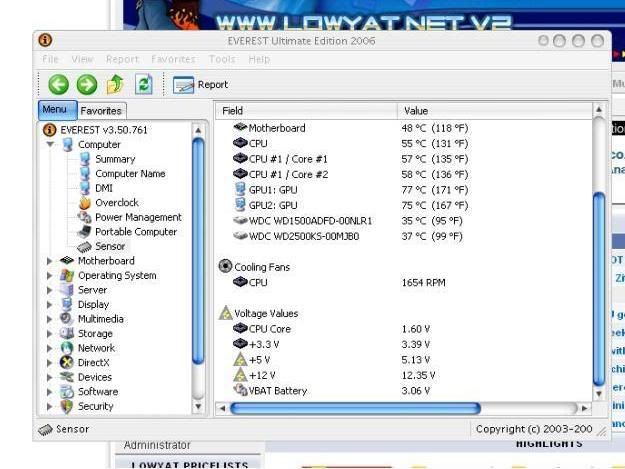This screenshot has width=625, height=469.
Task: Select the DirectX icon in tree
Action: point(67,363)
